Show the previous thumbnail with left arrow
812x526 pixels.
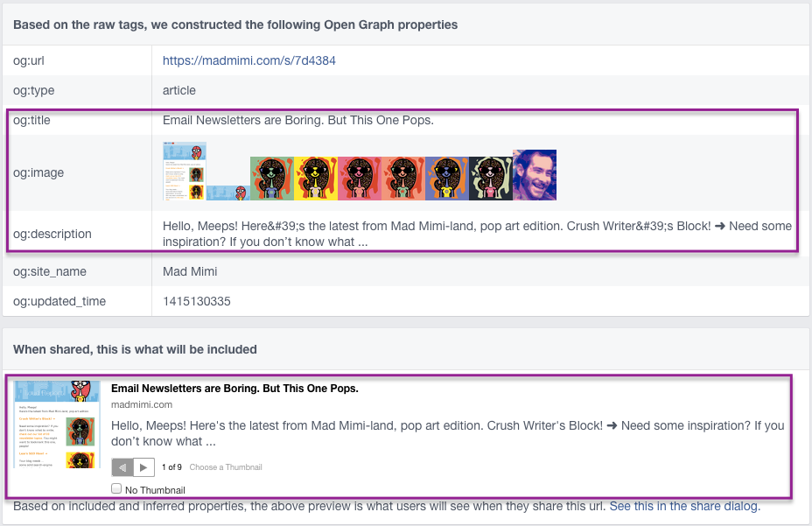pyautogui.click(x=122, y=467)
